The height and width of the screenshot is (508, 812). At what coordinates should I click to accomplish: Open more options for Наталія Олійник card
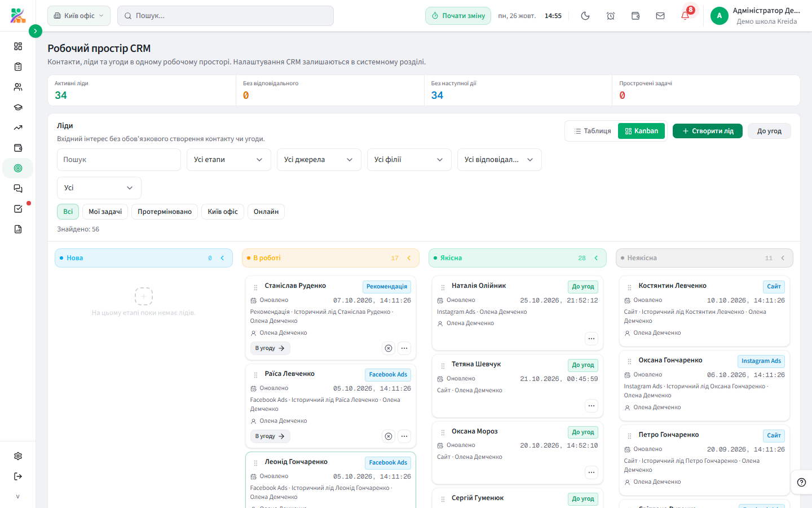click(x=591, y=339)
